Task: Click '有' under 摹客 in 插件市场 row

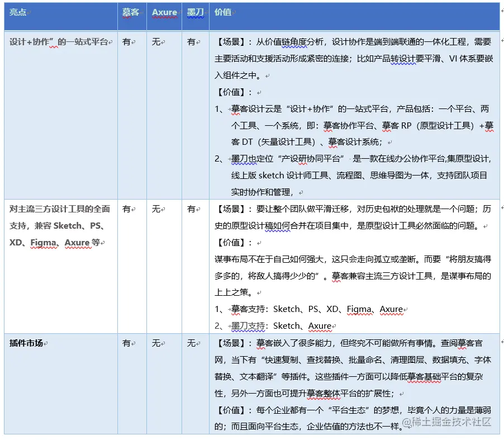Action: (x=126, y=343)
